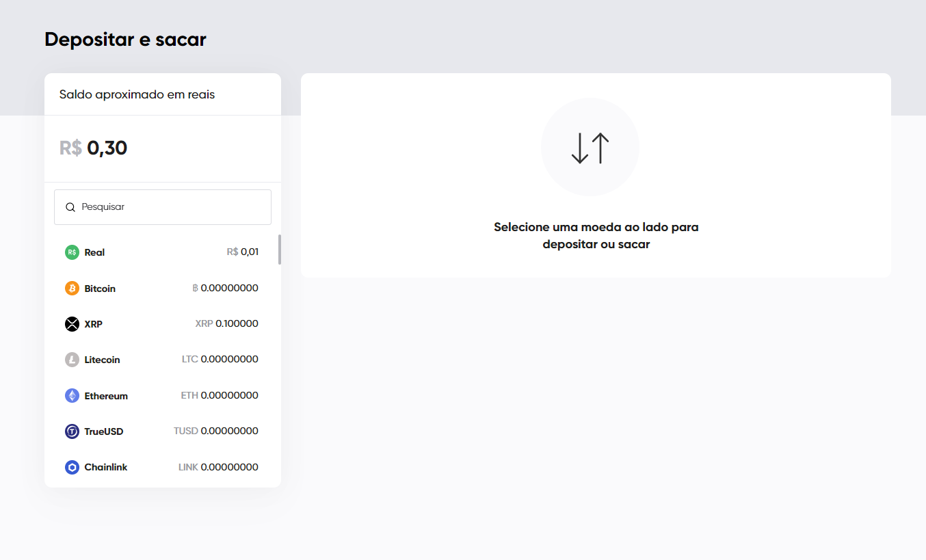The width and height of the screenshot is (926, 560).
Task: Select the Litecoin currency name
Action: (102, 360)
